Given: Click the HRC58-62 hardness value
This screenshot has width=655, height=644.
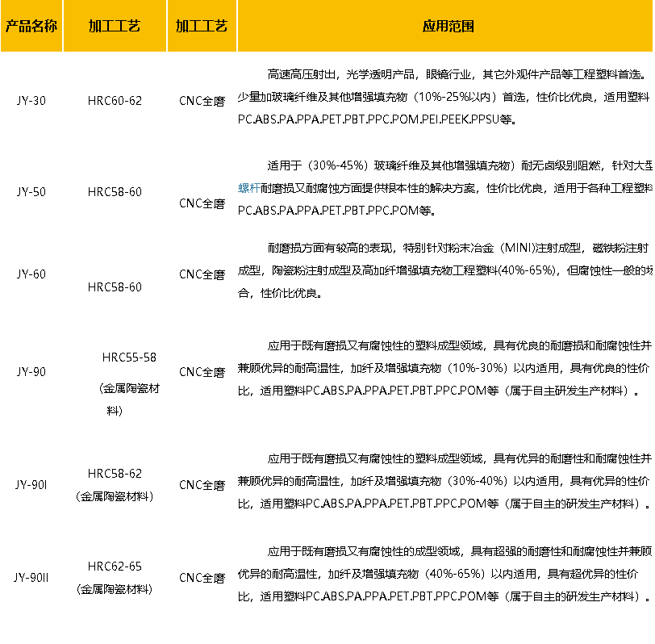Looking at the screenshot, I should (x=115, y=473).
